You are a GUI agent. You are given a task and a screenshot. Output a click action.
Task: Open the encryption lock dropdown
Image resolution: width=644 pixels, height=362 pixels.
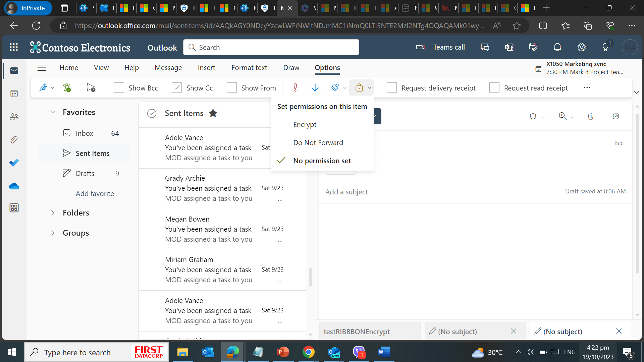click(369, 87)
